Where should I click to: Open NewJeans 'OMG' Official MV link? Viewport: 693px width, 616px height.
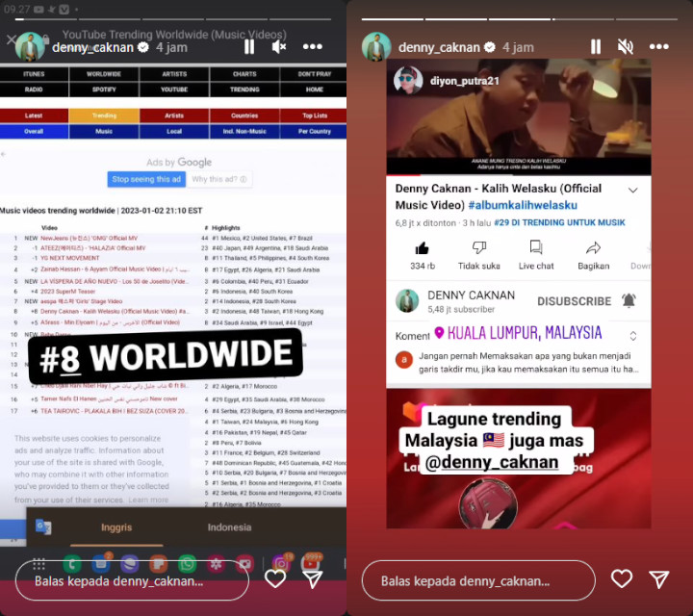click(89, 238)
